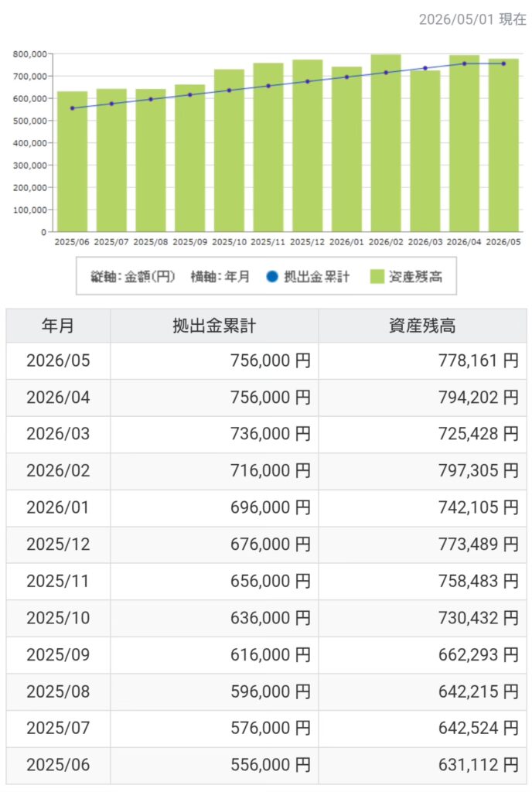This screenshot has width=532, height=792.
Task: Select the 2025/06 table row date
Action: point(58,765)
